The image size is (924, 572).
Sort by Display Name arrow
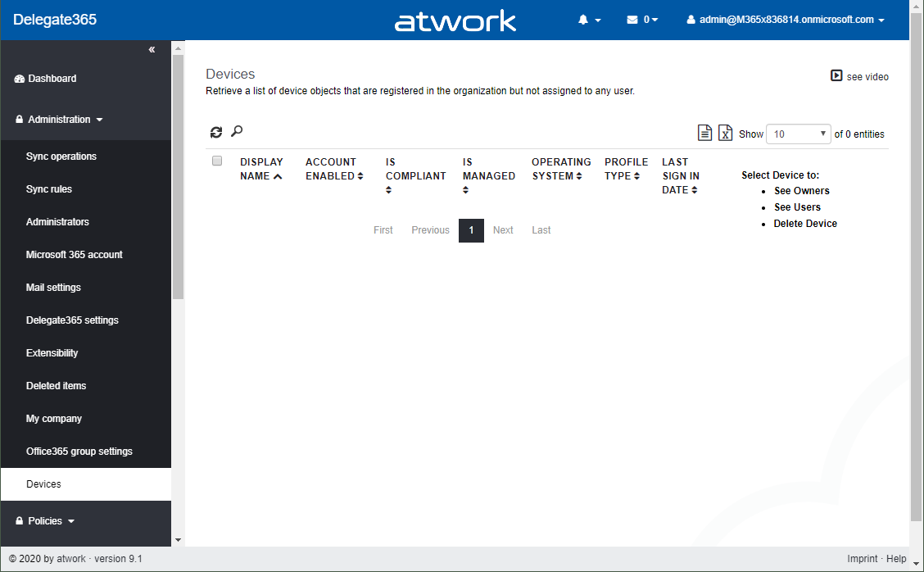[x=279, y=176]
